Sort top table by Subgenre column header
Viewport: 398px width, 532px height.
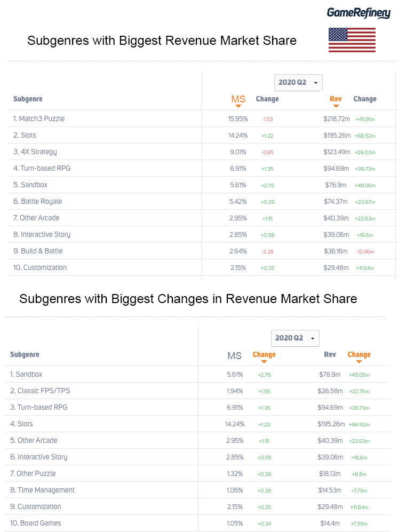click(28, 99)
